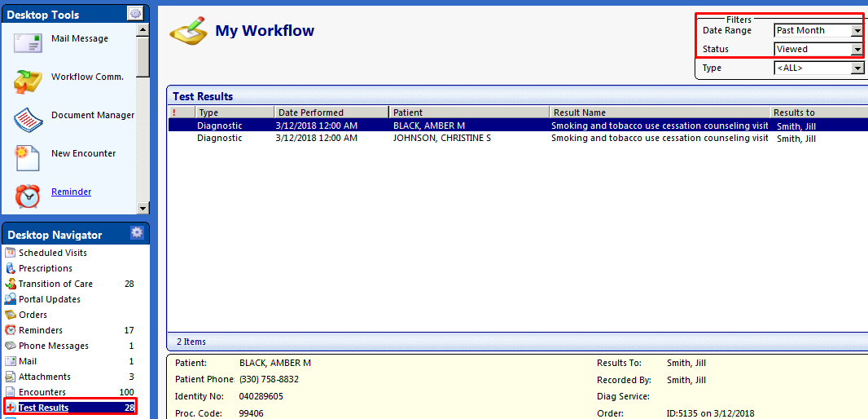The image size is (868, 419).
Task: Click the Portal Updates icon
Action: tap(10, 299)
